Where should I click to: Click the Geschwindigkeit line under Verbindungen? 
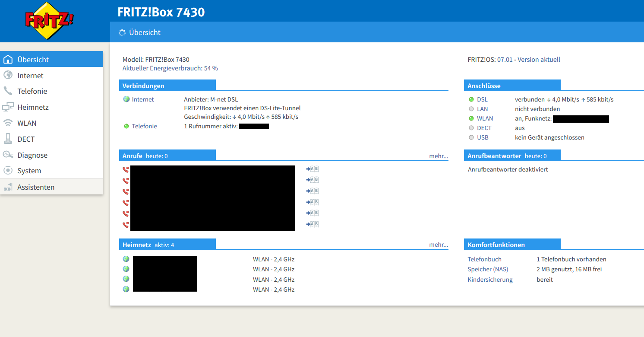coord(241,117)
